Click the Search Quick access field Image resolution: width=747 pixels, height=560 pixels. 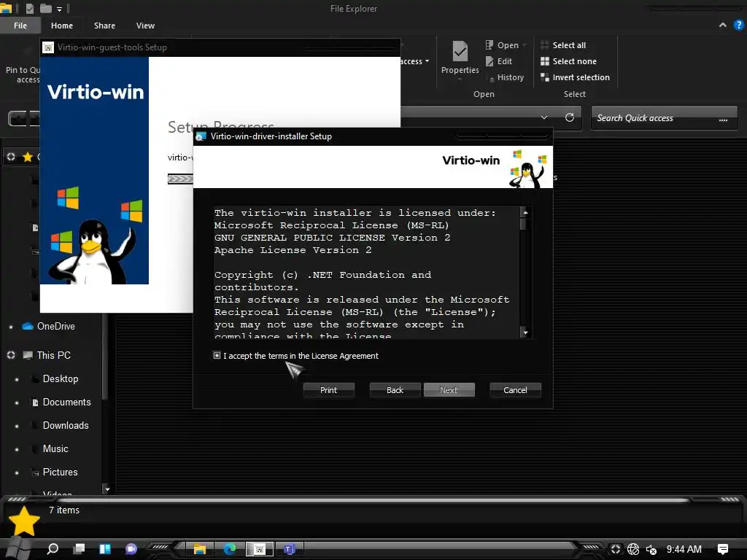point(664,117)
